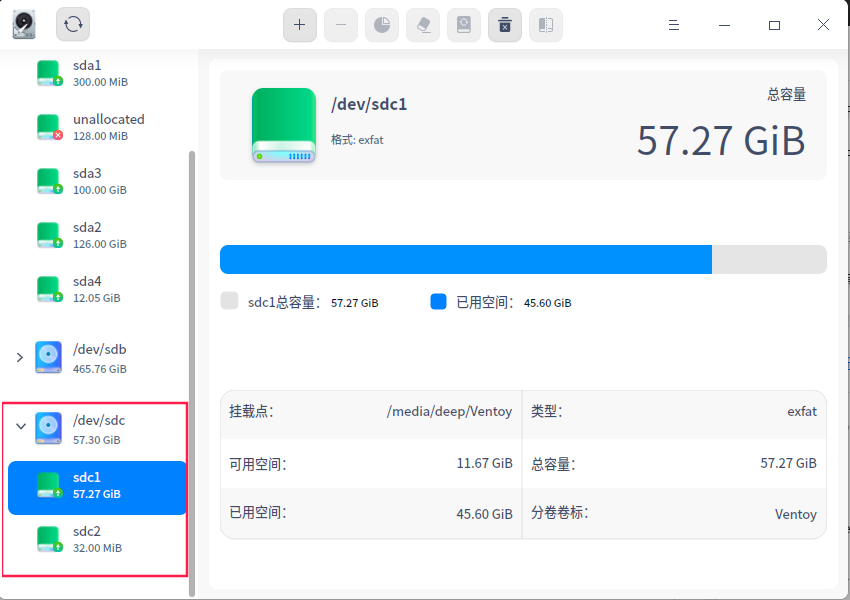
Task: Open the hamburger main menu
Action: (x=674, y=25)
